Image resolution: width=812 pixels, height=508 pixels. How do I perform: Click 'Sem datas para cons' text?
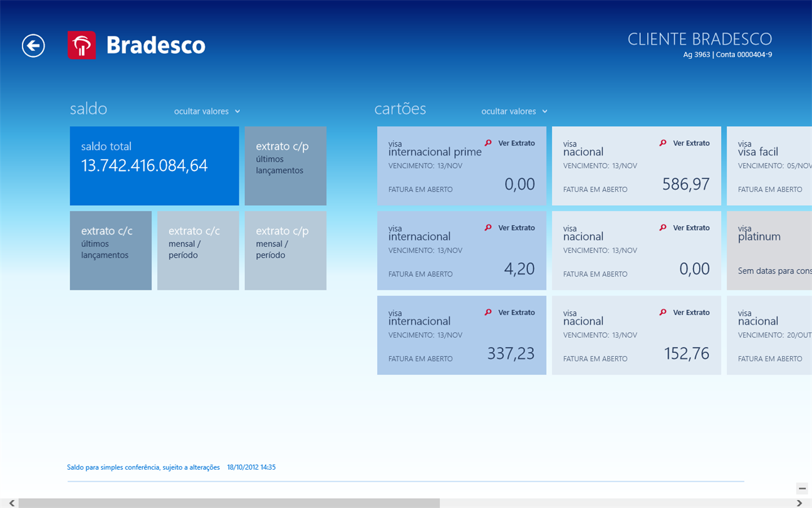(x=775, y=271)
